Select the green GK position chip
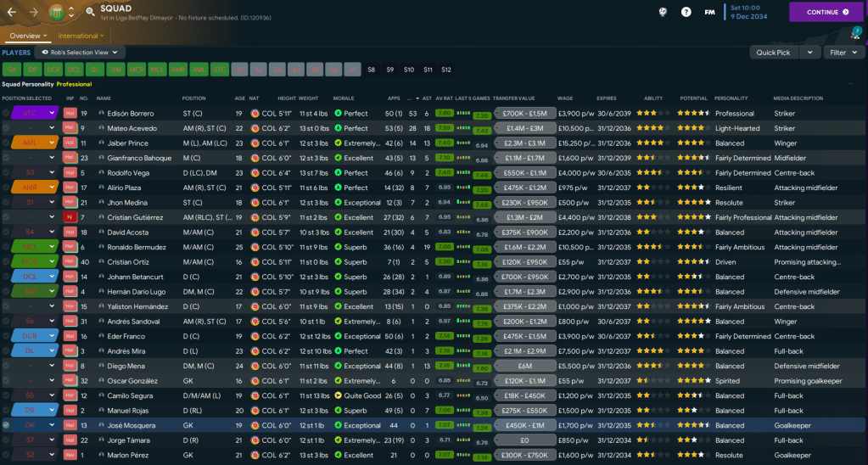Screen dimensions: 868x465 coord(12,70)
